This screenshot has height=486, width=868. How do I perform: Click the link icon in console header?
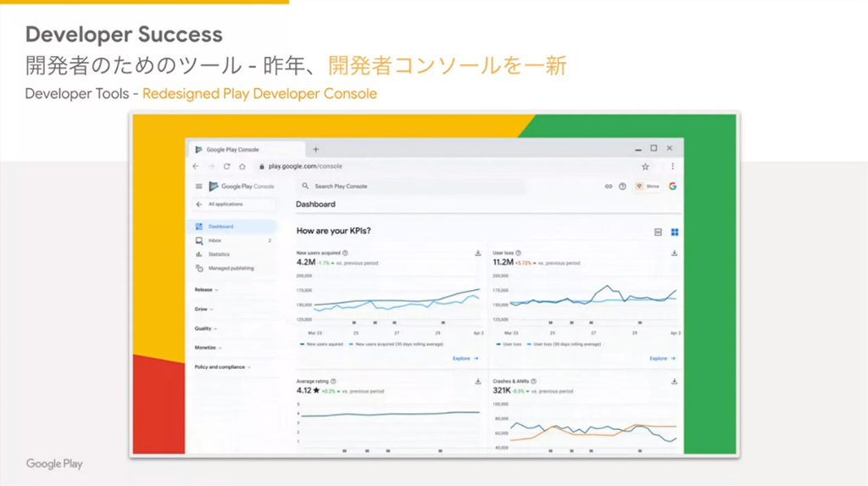coord(609,187)
